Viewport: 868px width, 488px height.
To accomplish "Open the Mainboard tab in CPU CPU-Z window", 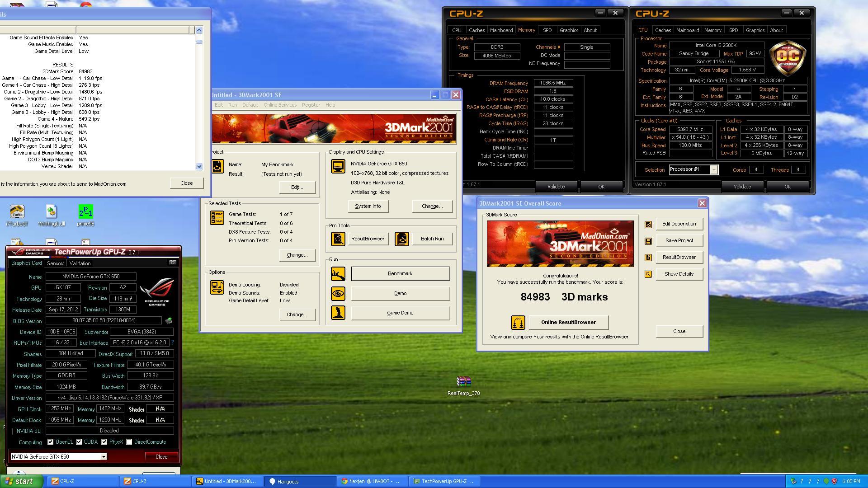I will (688, 30).
